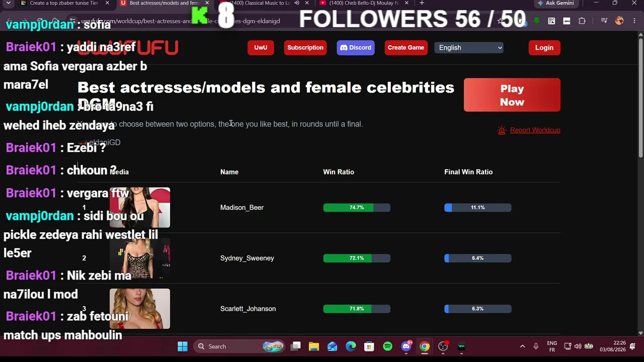Open the clock and date panel

click(612, 346)
